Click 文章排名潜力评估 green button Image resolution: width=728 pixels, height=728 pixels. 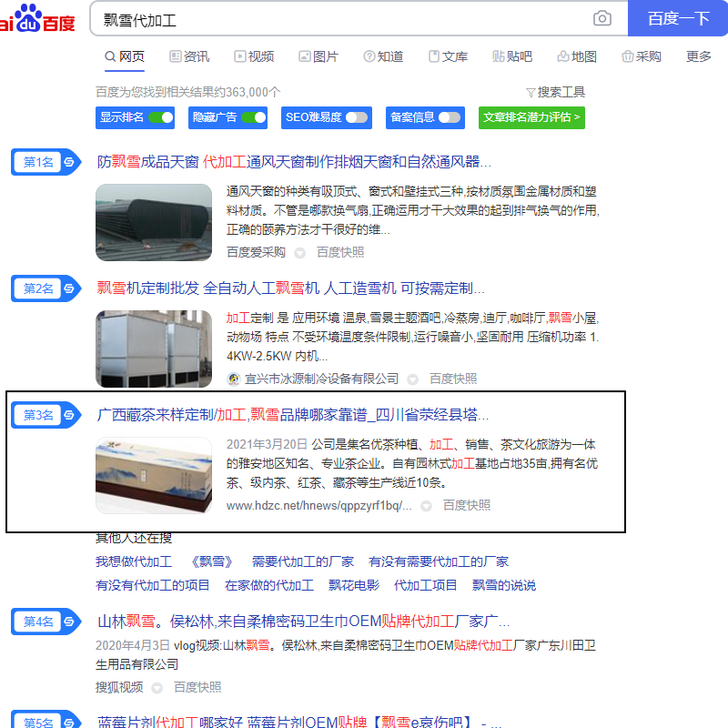click(x=531, y=117)
